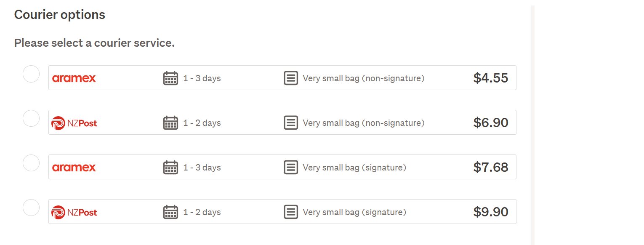The image size is (644, 245).
Task: Choose the $7.68 Aramex signature radio button
Action: coord(31,163)
